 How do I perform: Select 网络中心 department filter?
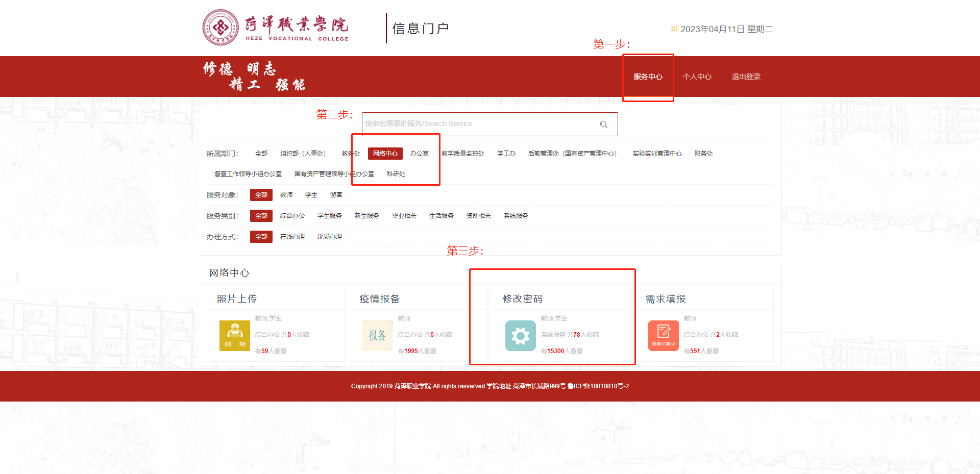[385, 154]
